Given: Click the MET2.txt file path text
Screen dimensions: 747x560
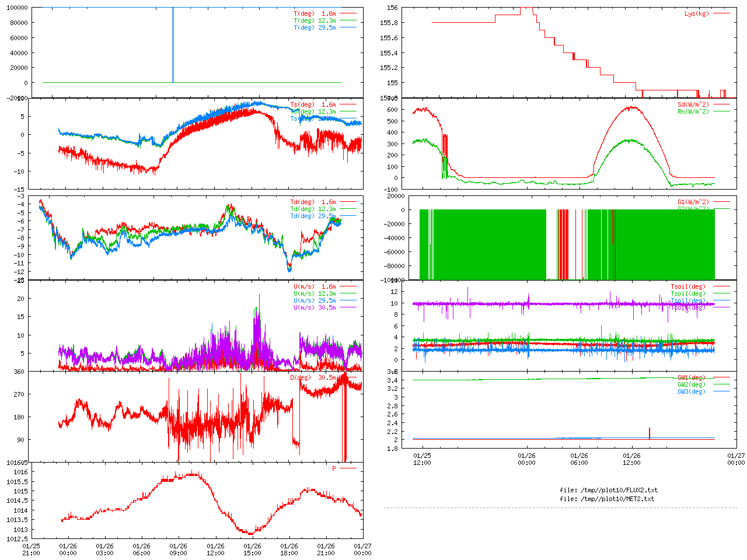Looking at the screenshot, I should (607, 499).
